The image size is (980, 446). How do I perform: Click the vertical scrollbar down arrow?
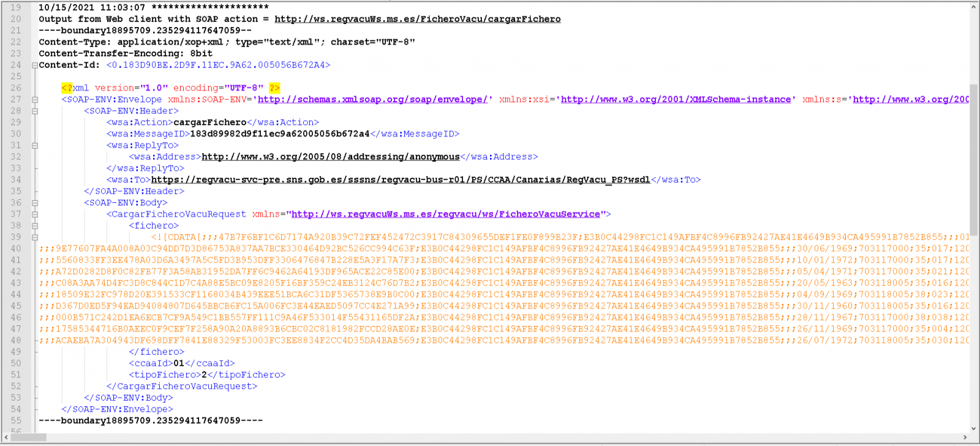point(973,428)
